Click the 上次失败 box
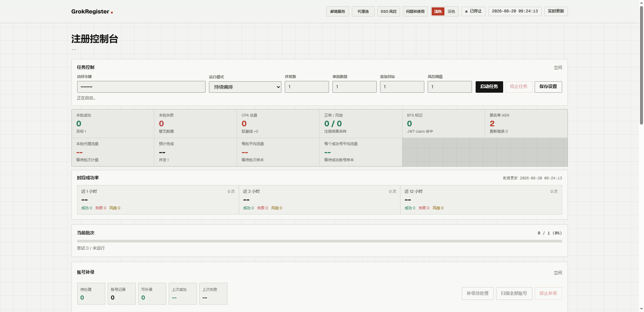This screenshot has height=312, width=644. (213, 294)
